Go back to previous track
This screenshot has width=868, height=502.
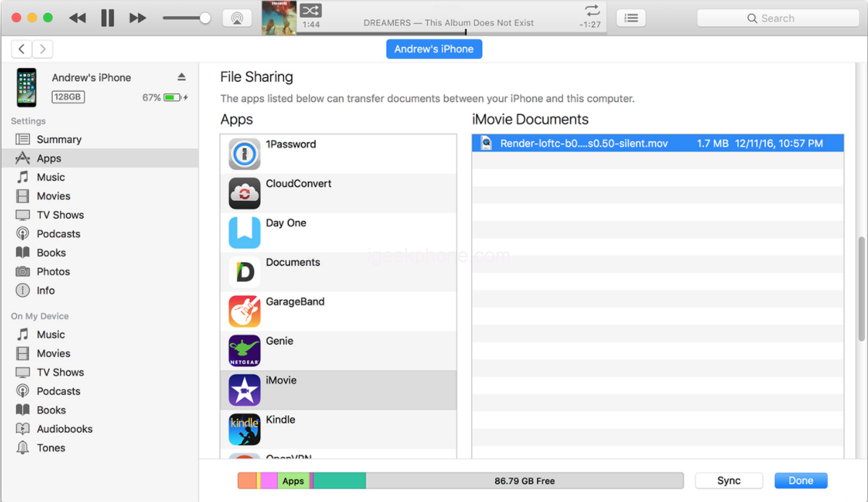(77, 18)
